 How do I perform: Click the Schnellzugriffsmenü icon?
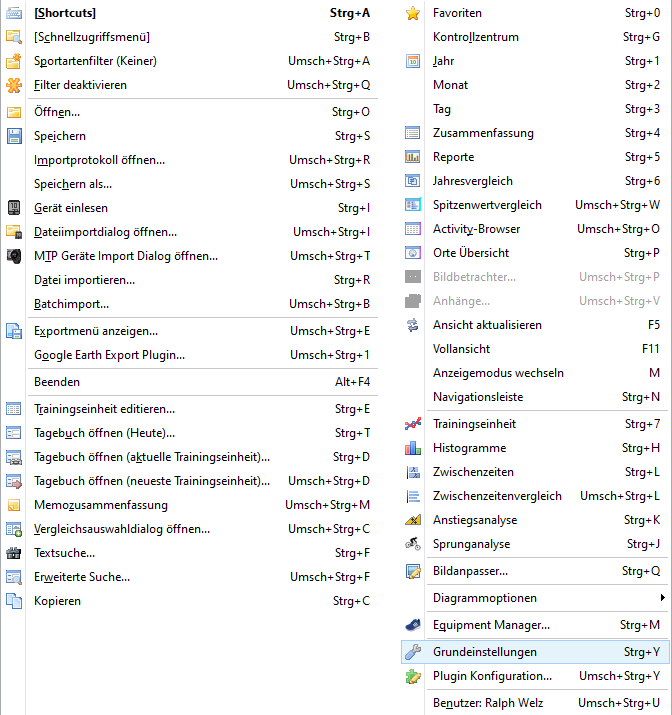[x=14, y=37]
